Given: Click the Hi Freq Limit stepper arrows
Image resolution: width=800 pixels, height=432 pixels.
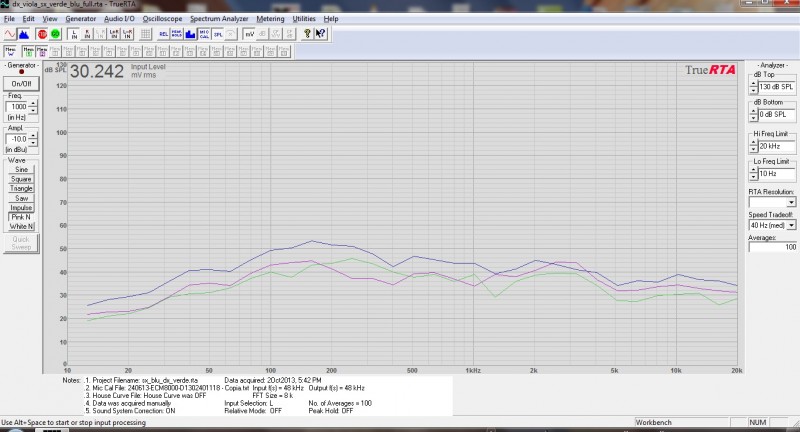Looking at the screenshot, I should click(754, 146).
